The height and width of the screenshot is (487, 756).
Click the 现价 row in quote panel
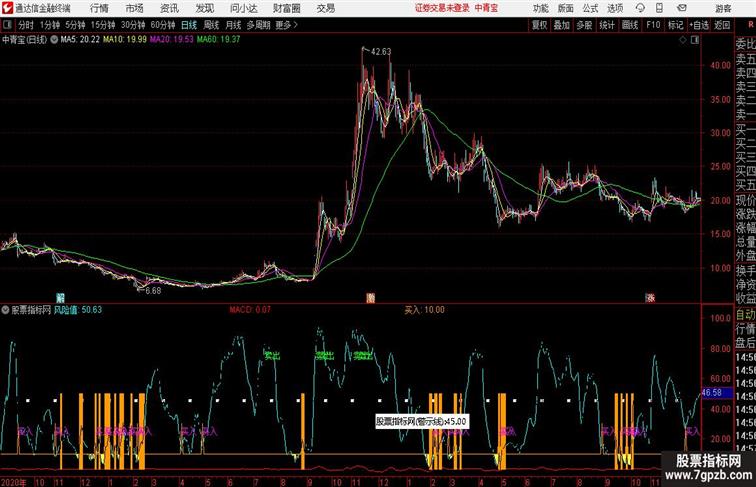click(x=745, y=200)
